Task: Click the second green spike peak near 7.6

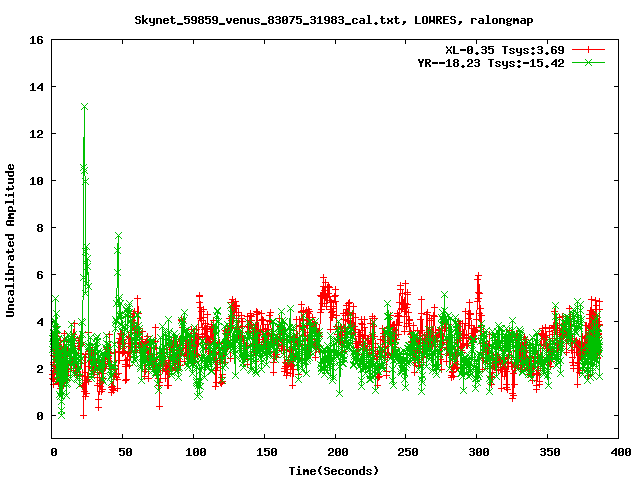Action: [118, 236]
